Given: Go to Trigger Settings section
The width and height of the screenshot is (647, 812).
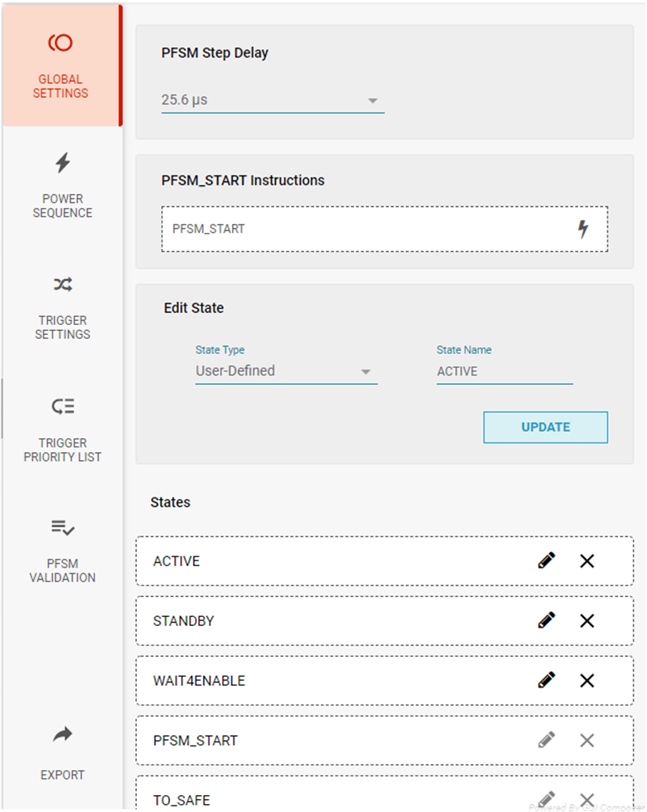Looking at the screenshot, I should (62, 307).
